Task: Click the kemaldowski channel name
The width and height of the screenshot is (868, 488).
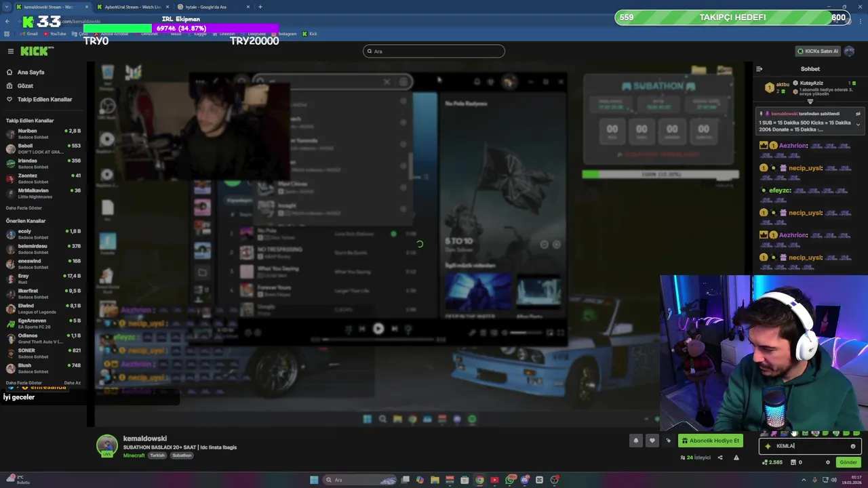Action: [x=144, y=439]
